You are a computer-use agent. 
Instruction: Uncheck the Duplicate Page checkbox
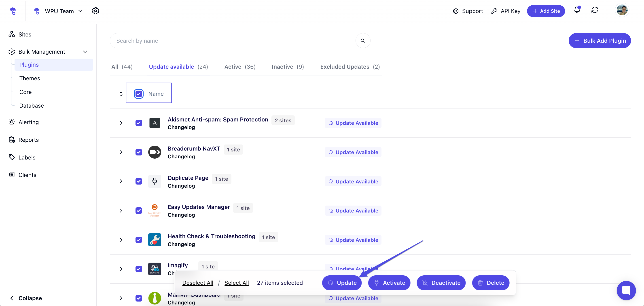[x=139, y=181]
